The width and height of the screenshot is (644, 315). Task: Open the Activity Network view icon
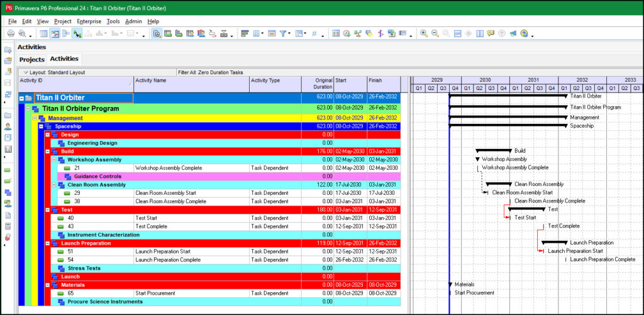pyautogui.click(x=65, y=34)
